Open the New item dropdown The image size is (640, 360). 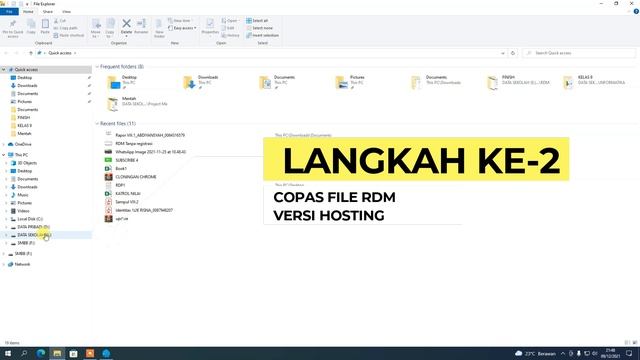point(180,21)
